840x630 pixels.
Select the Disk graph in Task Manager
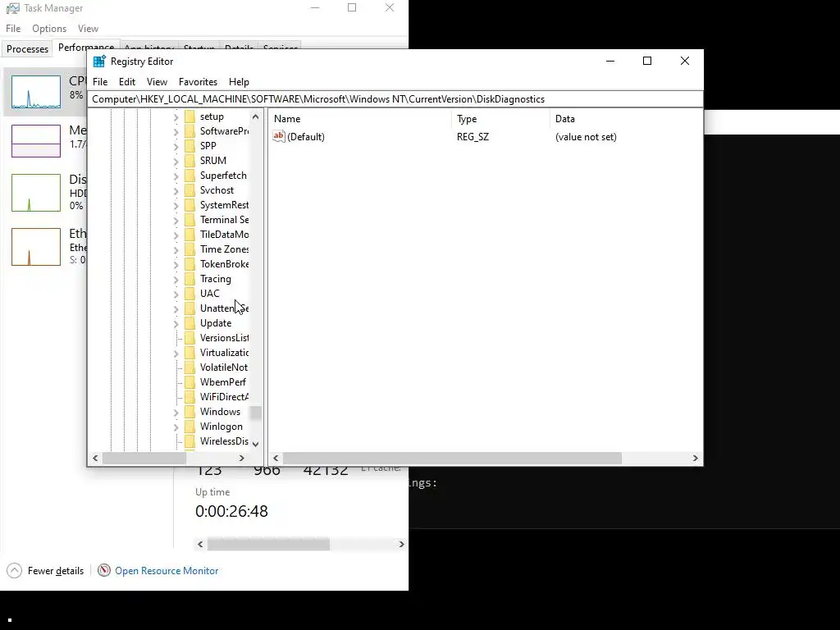click(36, 192)
